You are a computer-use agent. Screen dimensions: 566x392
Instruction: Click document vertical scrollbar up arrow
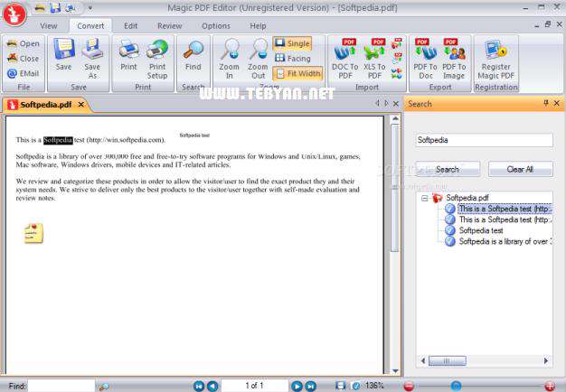click(396, 118)
